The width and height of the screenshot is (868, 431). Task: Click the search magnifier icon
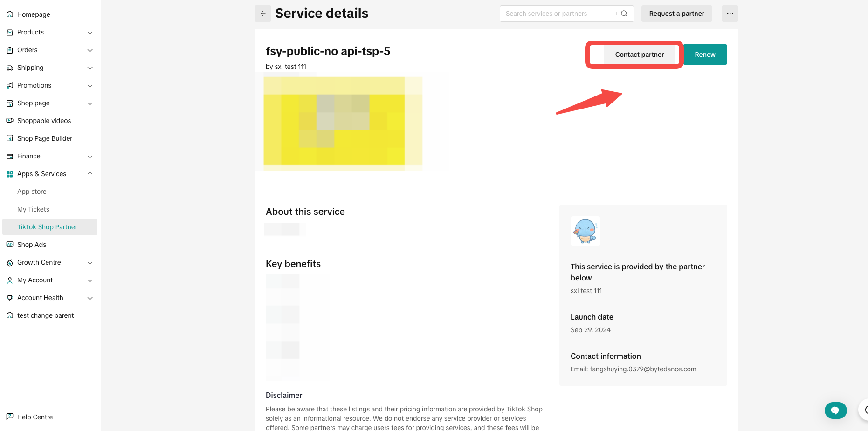624,14
